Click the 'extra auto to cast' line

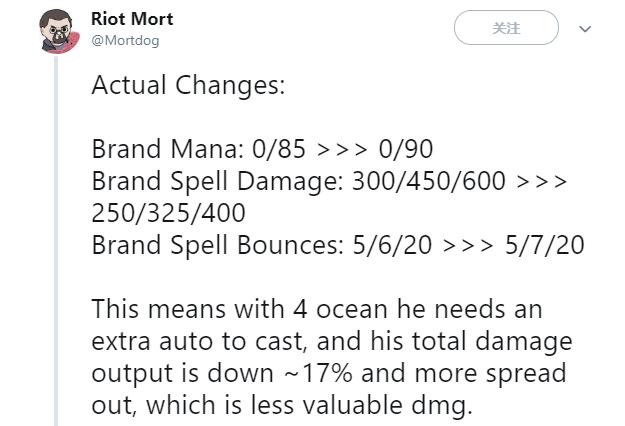click(x=331, y=342)
